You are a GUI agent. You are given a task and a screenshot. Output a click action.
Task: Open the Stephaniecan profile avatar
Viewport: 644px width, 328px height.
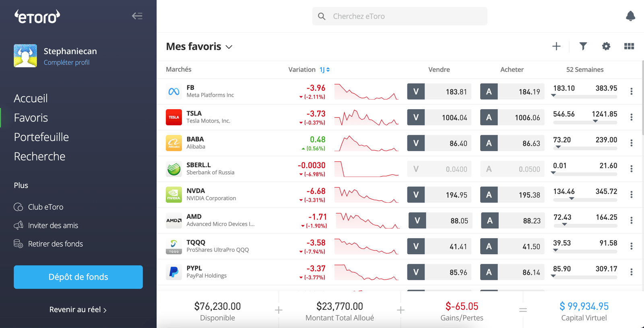(x=25, y=56)
